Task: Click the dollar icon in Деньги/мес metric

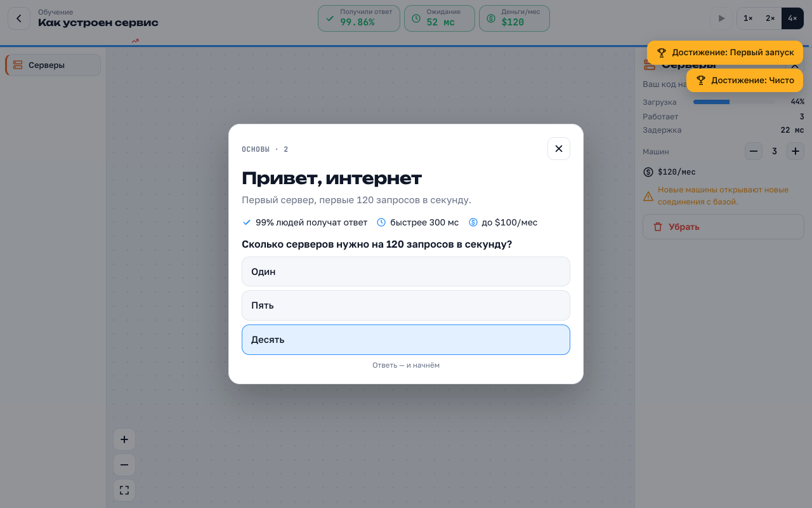Action: click(491, 18)
